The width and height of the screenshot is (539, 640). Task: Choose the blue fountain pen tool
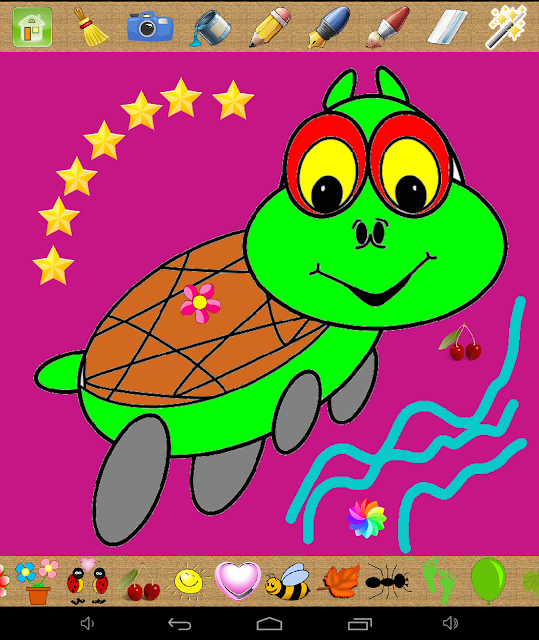point(329,27)
